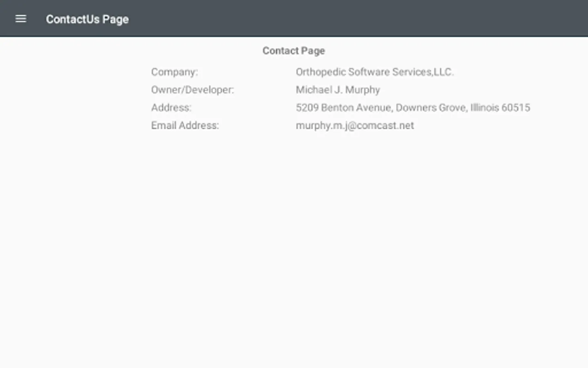Click the ContactUs Page title
This screenshot has width=588, height=368.
pyautogui.click(x=87, y=19)
